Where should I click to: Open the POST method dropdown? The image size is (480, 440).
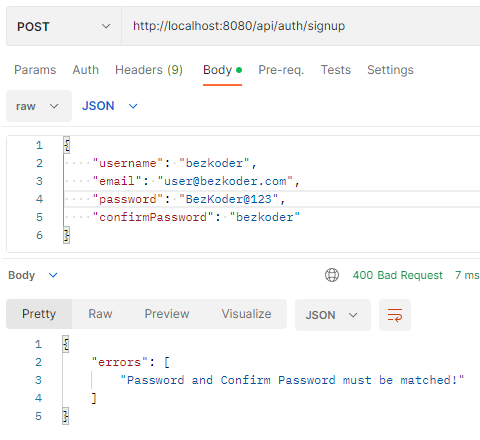64,26
